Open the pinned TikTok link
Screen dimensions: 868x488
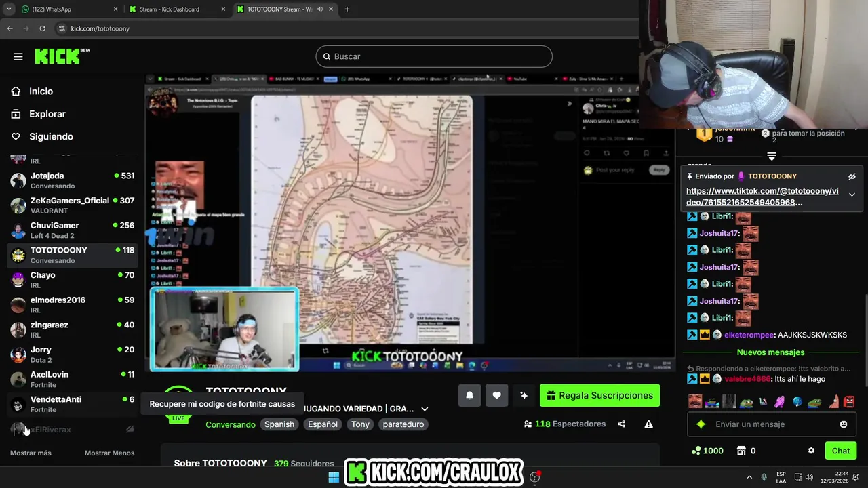click(x=762, y=197)
